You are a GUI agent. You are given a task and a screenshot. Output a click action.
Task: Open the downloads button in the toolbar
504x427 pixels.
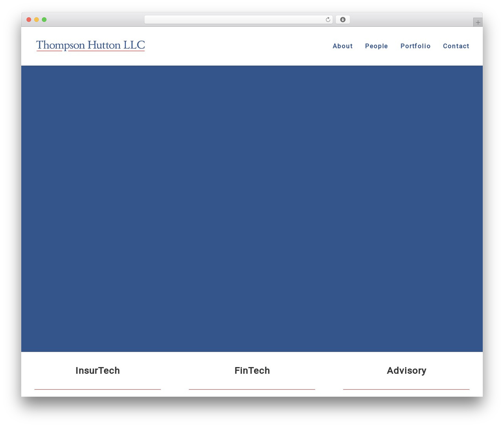tap(343, 20)
